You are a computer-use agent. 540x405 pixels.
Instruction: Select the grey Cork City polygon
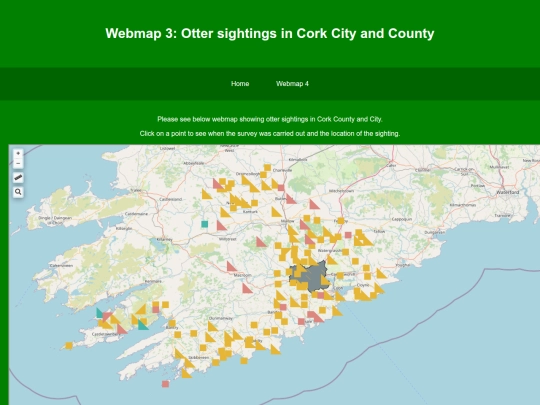[x=310, y=277]
